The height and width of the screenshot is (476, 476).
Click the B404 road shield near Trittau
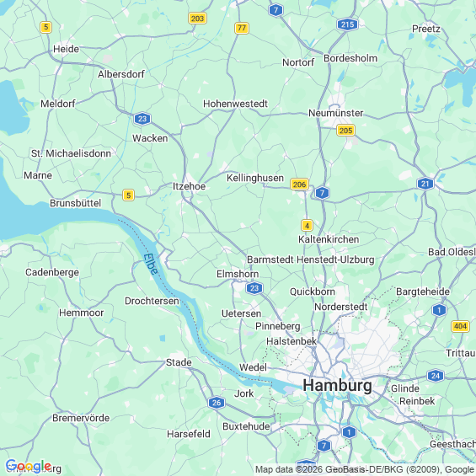tap(461, 326)
